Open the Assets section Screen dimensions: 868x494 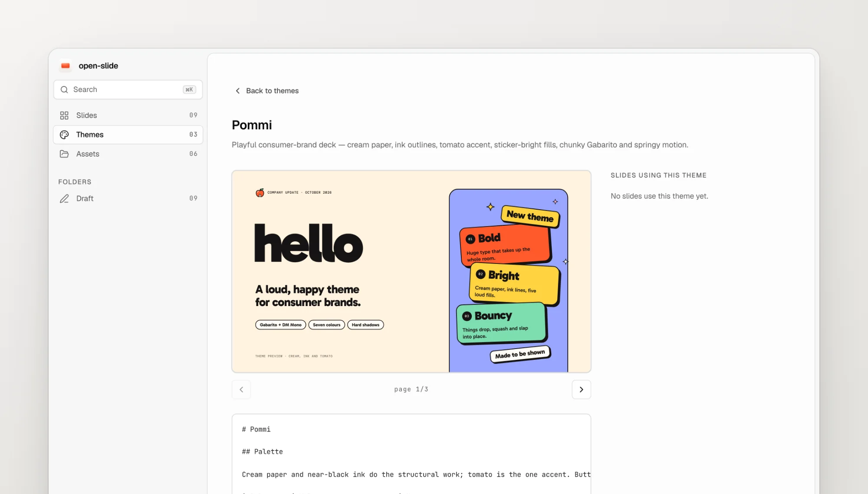point(128,154)
